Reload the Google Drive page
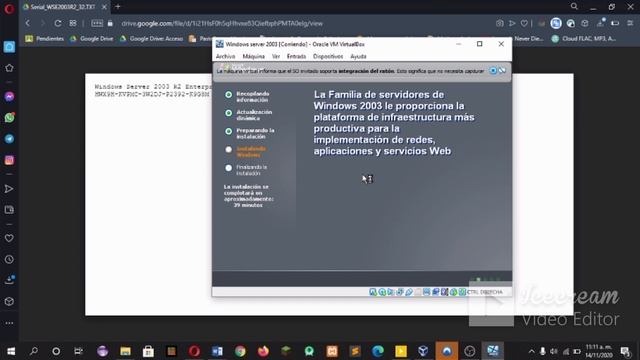 (58, 23)
